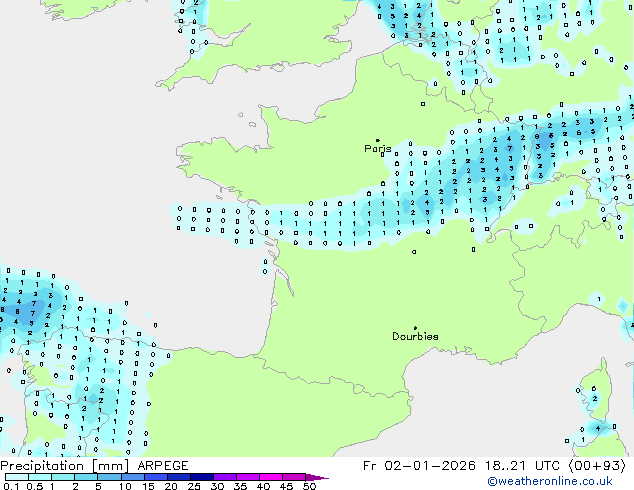Pick the 20 to 25 legend swatch

(x=179, y=477)
